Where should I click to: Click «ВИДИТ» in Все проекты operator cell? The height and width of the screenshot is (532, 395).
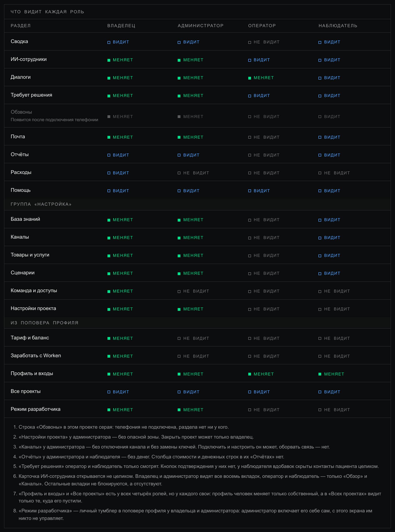point(262,392)
